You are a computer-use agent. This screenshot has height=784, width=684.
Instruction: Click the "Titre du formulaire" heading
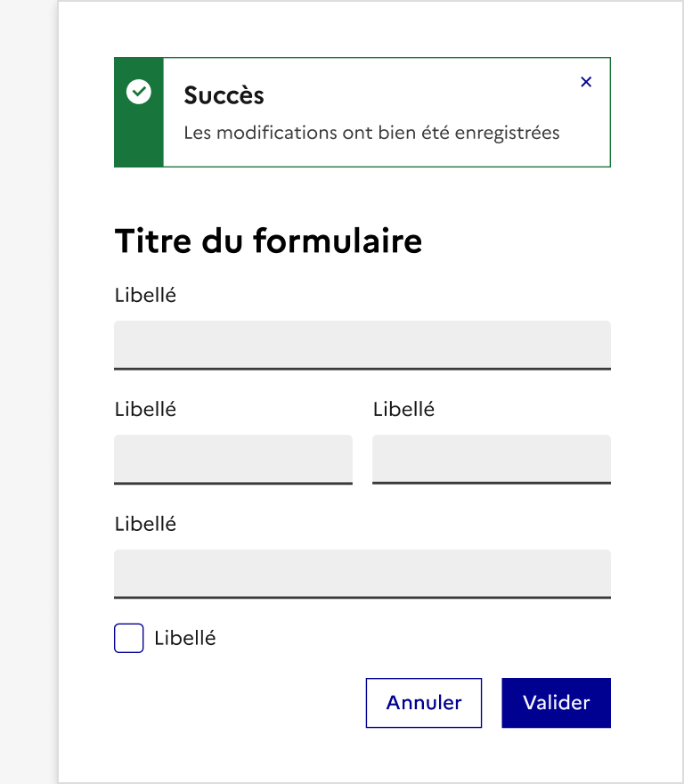(268, 241)
